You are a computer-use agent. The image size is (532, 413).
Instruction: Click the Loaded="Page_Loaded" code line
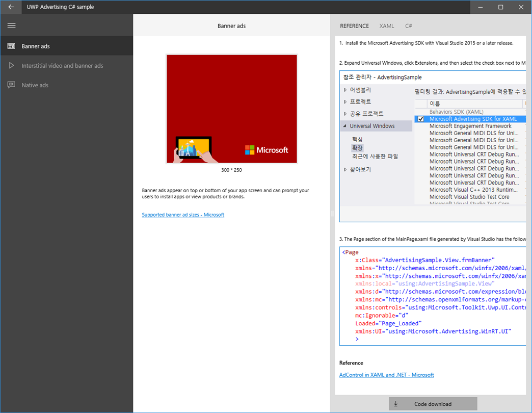pyautogui.click(x=388, y=323)
